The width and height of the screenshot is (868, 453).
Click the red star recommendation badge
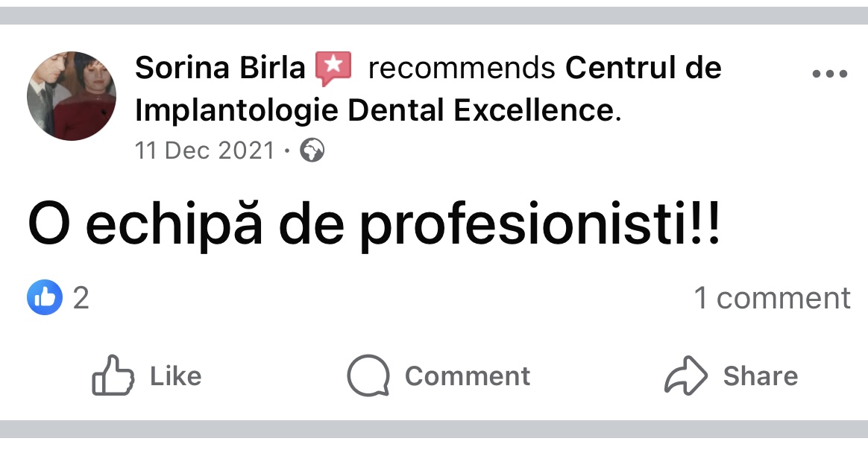pyautogui.click(x=333, y=68)
